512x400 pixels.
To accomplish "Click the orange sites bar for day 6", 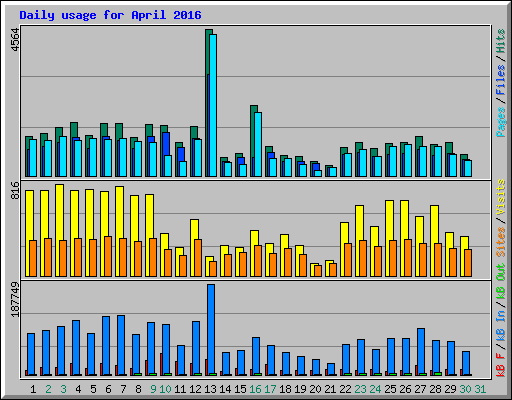I will [108, 256].
